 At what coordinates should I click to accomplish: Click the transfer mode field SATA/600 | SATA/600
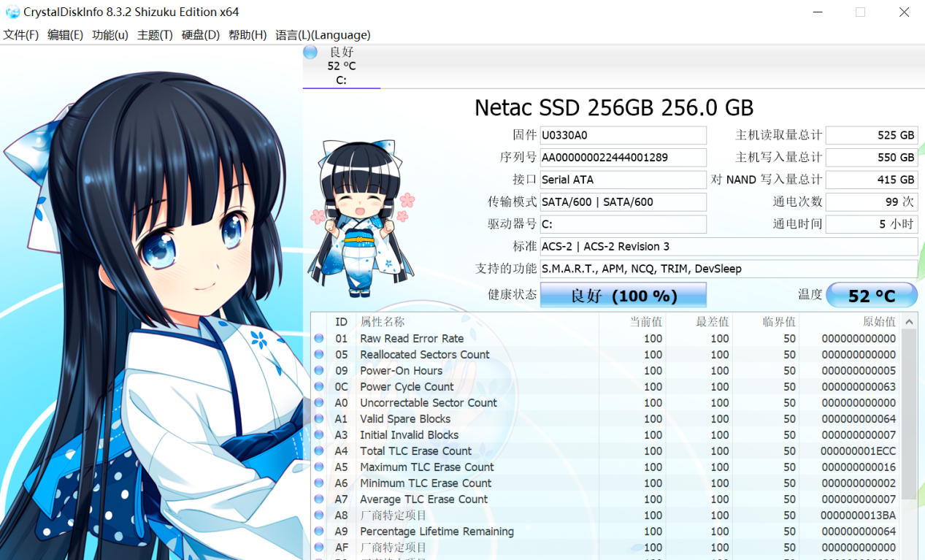coord(623,202)
